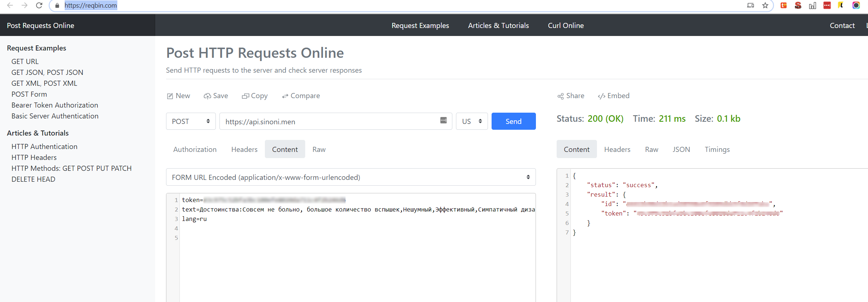
Task: Open Bearer Token Authorization example link
Action: pyautogui.click(x=54, y=105)
